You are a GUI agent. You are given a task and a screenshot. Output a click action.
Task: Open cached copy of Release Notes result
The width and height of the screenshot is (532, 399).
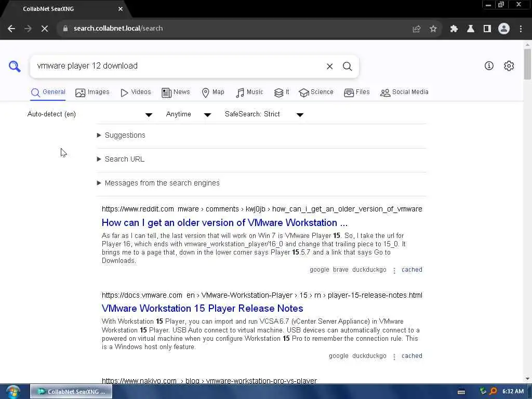[x=412, y=356]
